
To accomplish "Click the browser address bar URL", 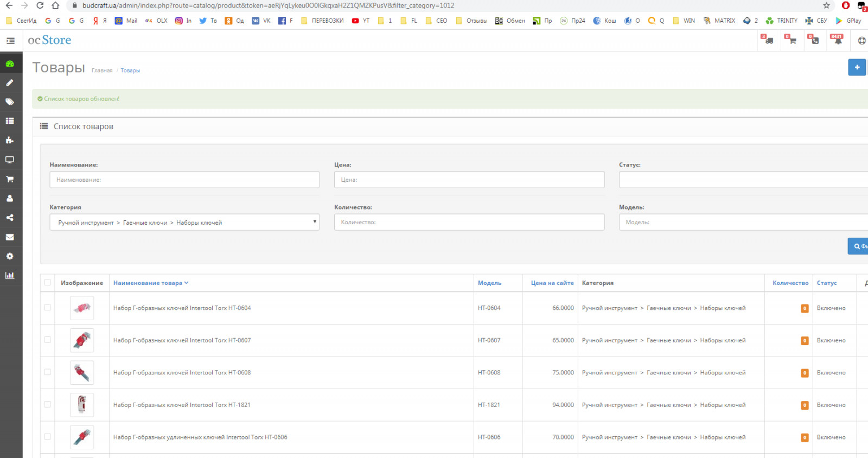I will 269,5.
